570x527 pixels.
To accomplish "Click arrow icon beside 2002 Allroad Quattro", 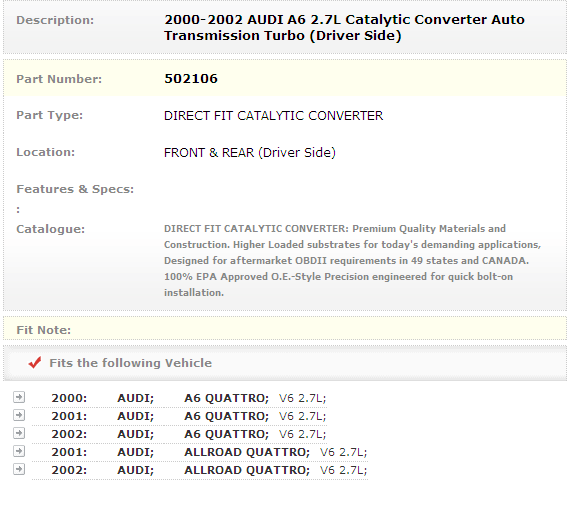I will tap(19, 469).
